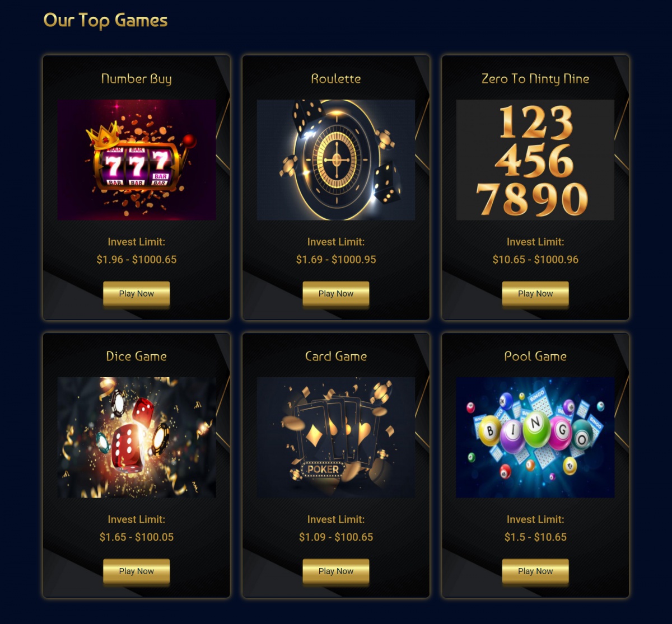Select the Dice Game title
Screen dimensions: 672x624
pos(137,356)
